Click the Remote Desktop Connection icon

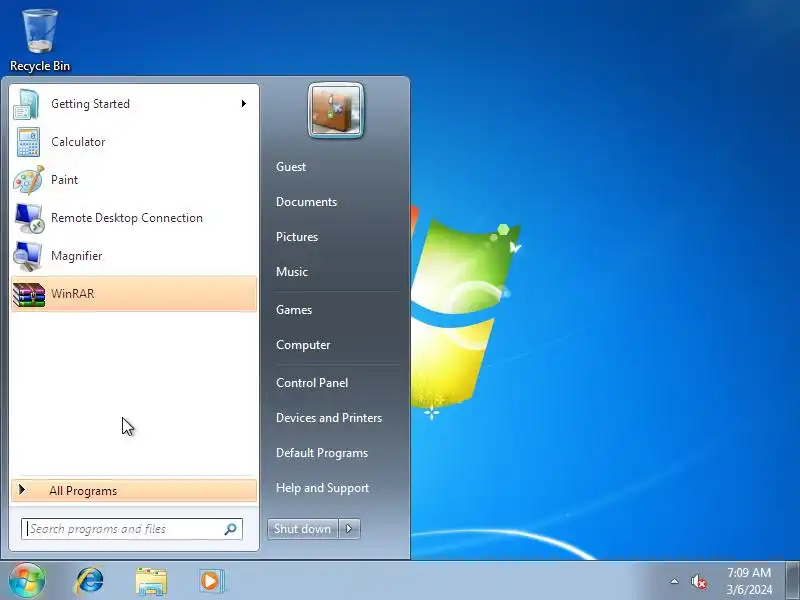pyautogui.click(x=29, y=218)
